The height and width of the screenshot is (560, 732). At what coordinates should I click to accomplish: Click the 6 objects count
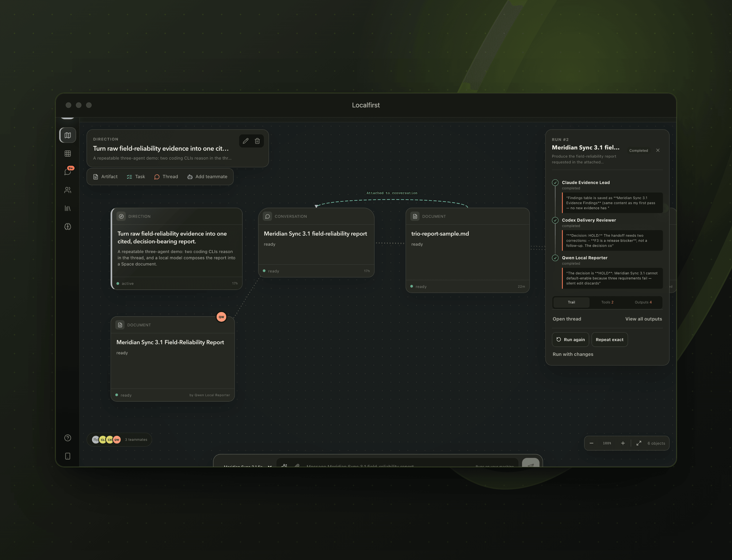click(656, 443)
